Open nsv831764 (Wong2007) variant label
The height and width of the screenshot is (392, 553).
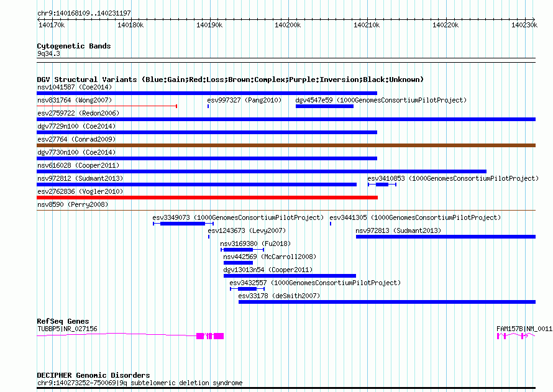75,100
